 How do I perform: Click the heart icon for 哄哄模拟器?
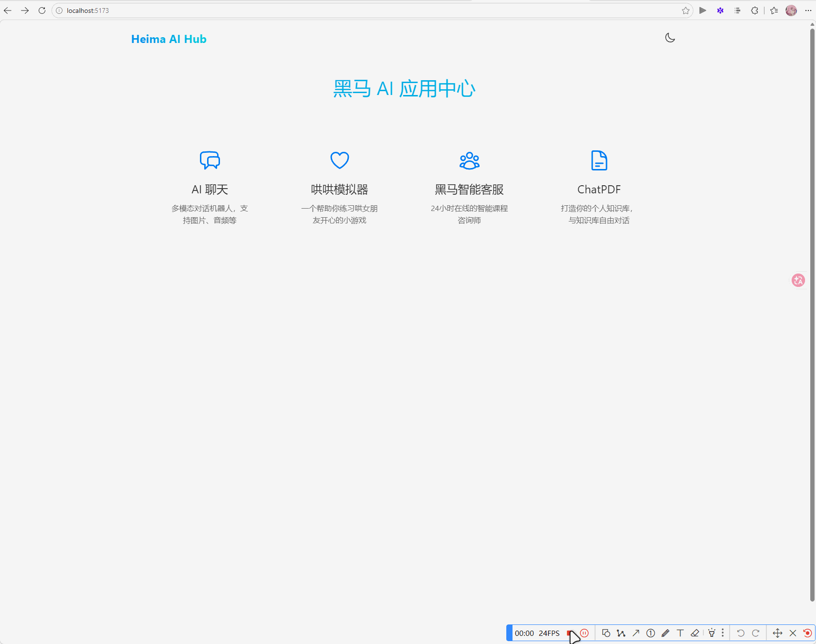click(x=339, y=160)
